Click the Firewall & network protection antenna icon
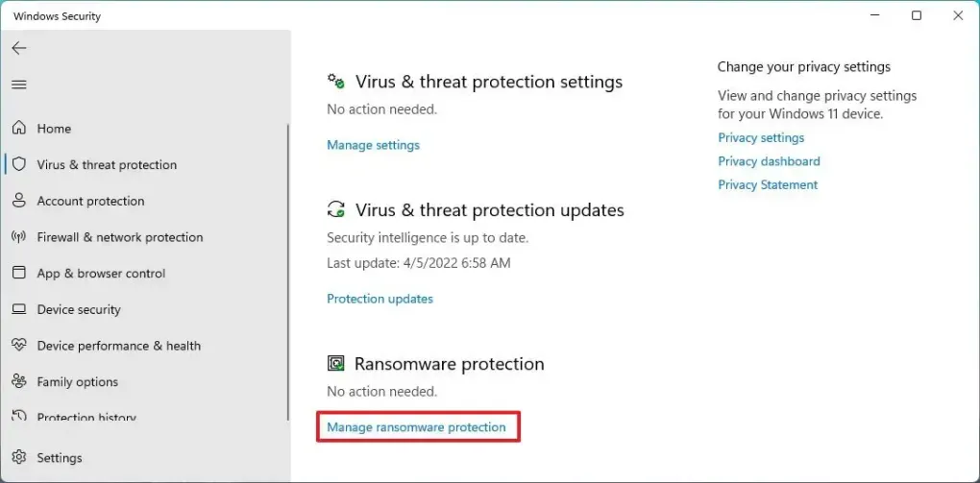 (19, 237)
